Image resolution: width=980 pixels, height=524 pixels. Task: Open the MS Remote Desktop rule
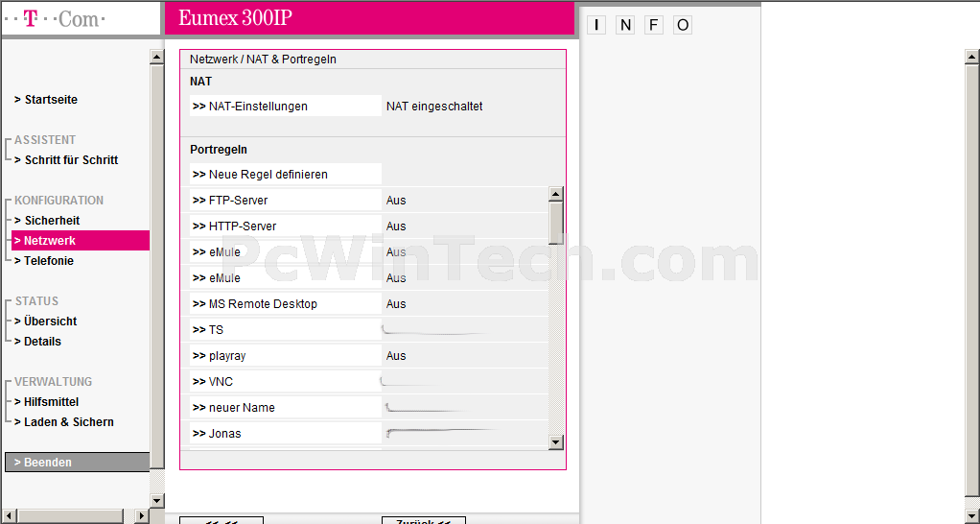click(x=286, y=304)
